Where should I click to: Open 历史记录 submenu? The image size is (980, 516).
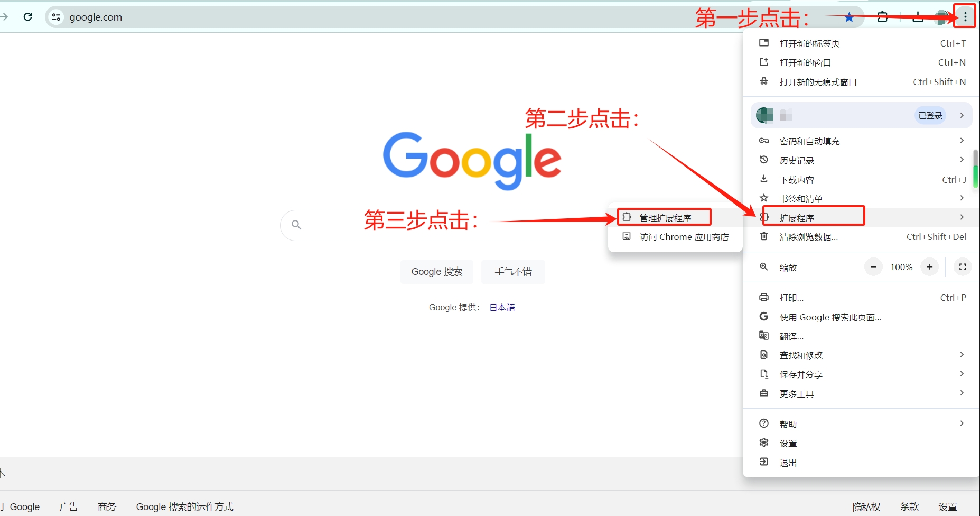(861, 160)
